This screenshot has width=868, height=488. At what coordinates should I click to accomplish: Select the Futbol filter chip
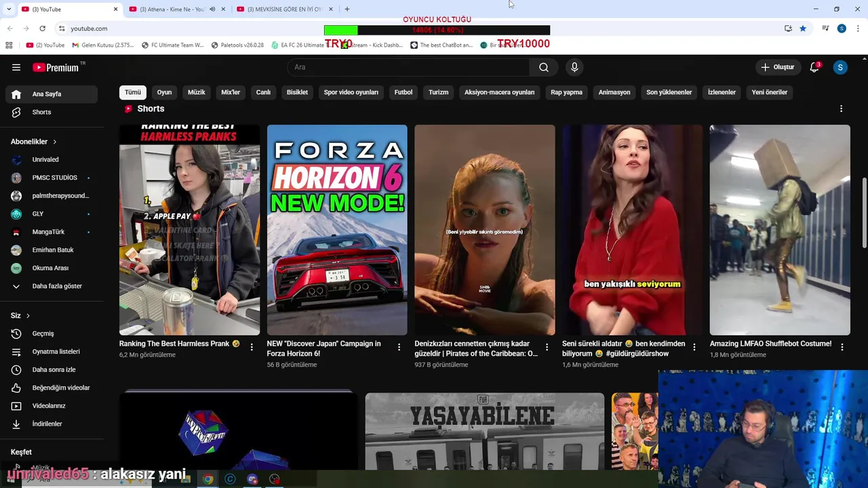pos(403,92)
